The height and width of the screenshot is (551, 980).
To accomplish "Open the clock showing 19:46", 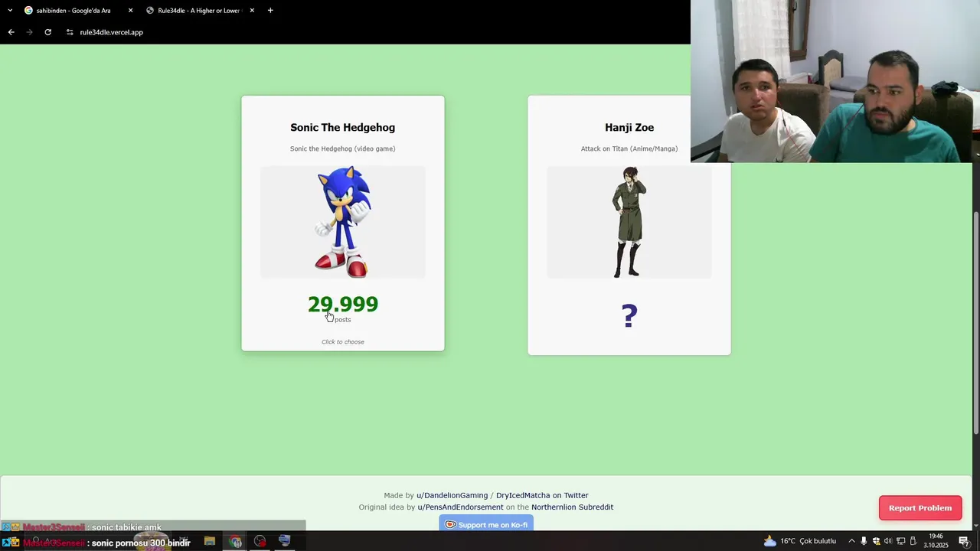I will point(936,541).
